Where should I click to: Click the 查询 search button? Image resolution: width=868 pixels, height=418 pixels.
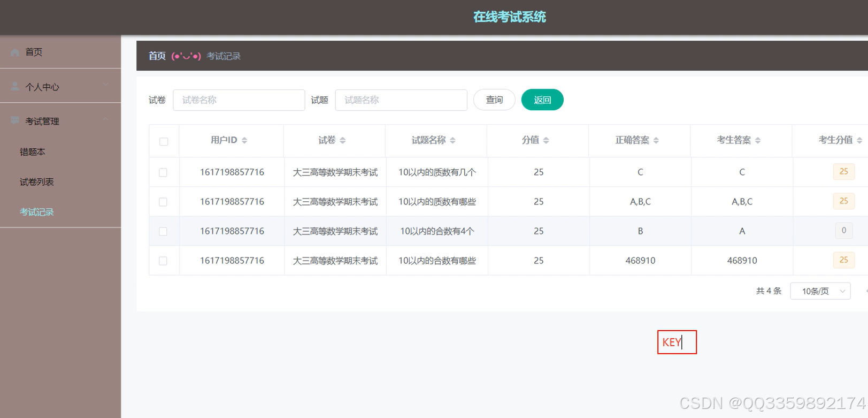[x=494, y=100]
